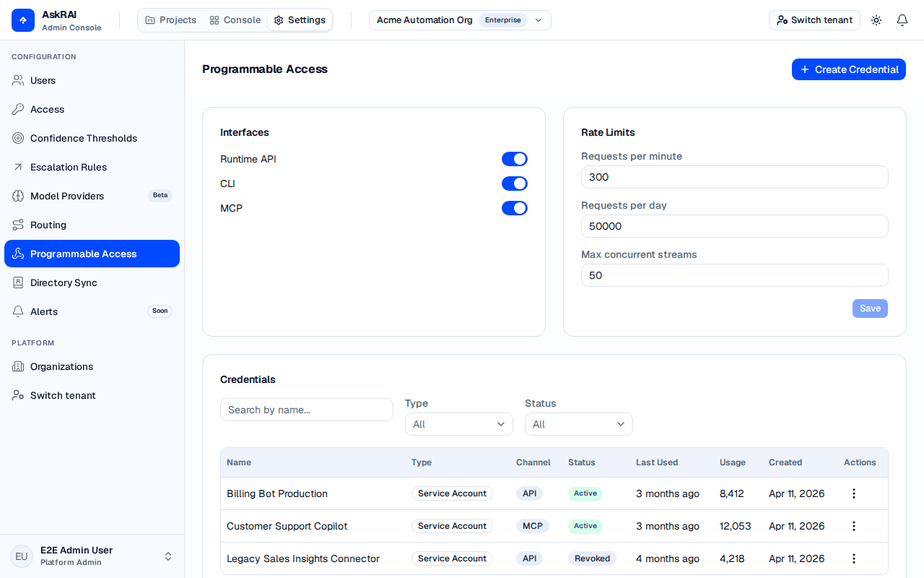Viewport: 924px width, 578px height.
Task: Expand the E2E Admin User menu chevron
Action: pyautogui.click(x=168, y=556)
